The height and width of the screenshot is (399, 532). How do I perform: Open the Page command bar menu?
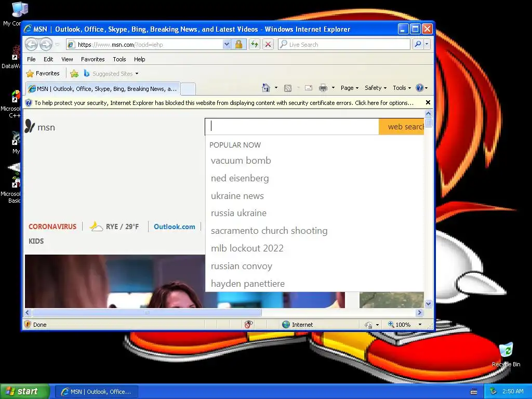[x=350, y=88]
